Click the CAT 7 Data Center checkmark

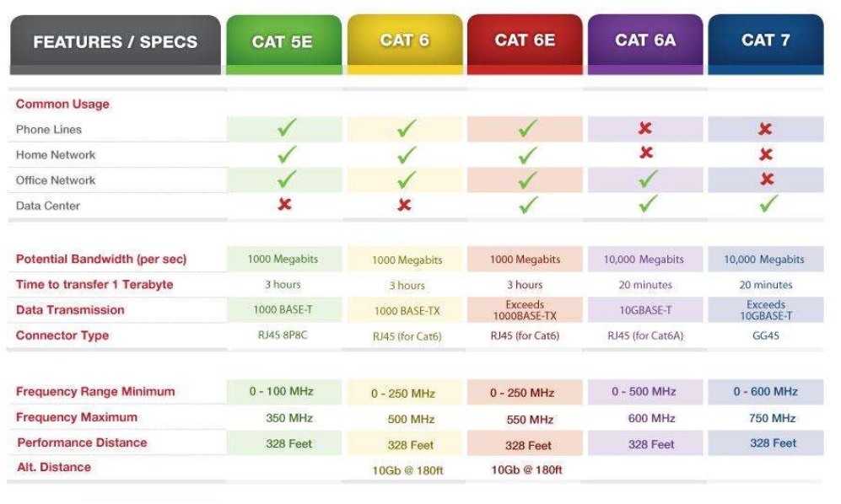(768, 204)
